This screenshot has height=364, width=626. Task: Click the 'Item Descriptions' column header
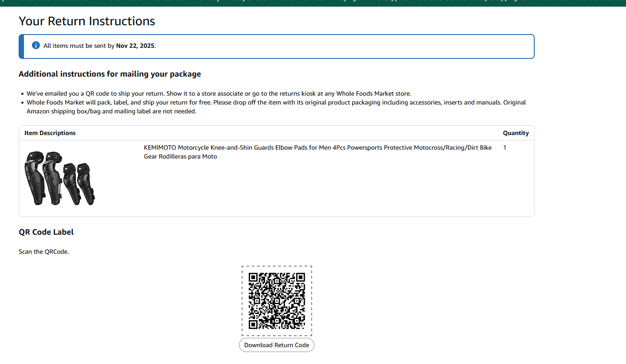click(x=50, y=133)
